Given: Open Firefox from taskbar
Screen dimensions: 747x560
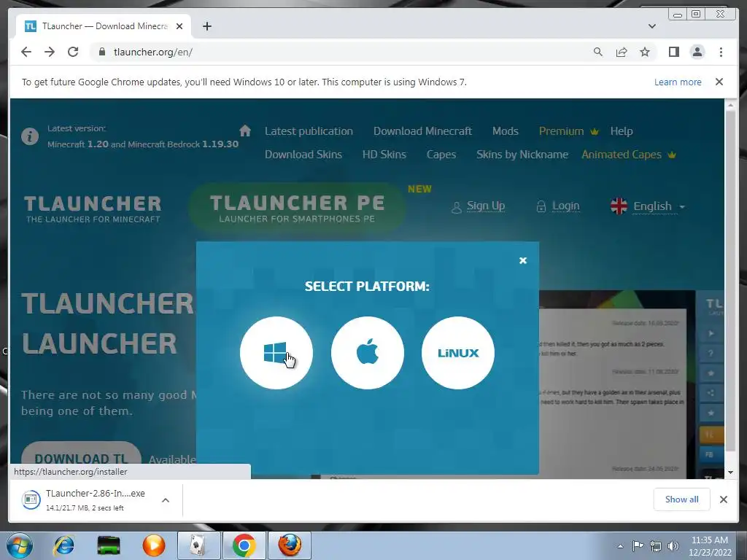Looking at the screenshot, I should [289, 545].
